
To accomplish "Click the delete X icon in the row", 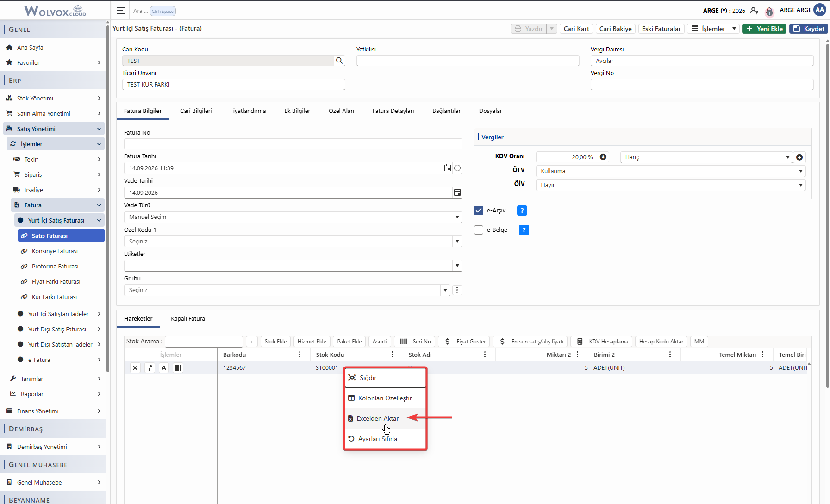I will point(135,368).
